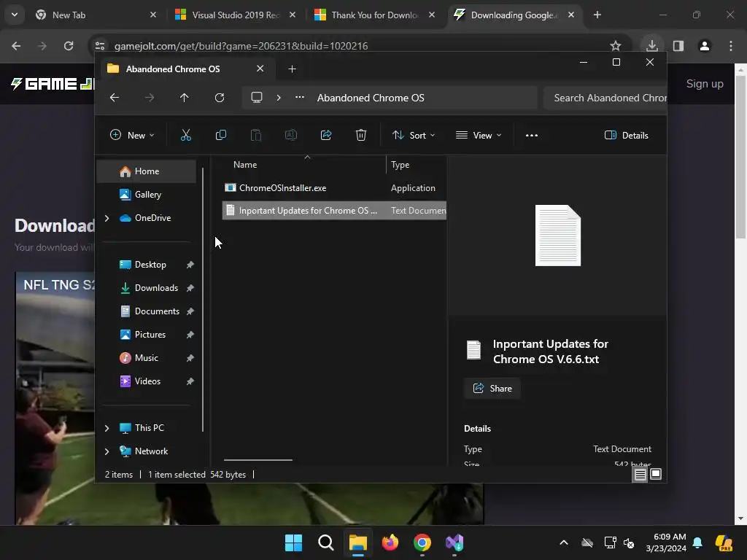This screenshot has width=747, height=560.
Task: Go up one folder level in Explorer
Action: [185, 98]
